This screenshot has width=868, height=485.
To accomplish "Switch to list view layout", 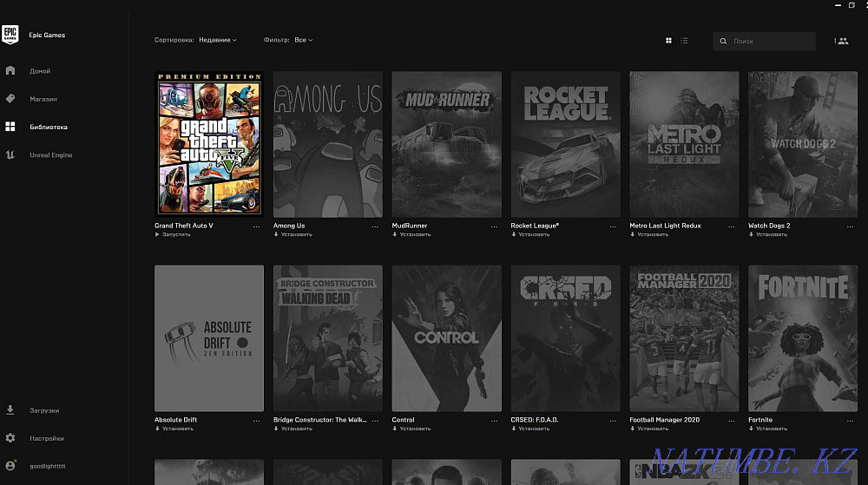I will 684,41.
